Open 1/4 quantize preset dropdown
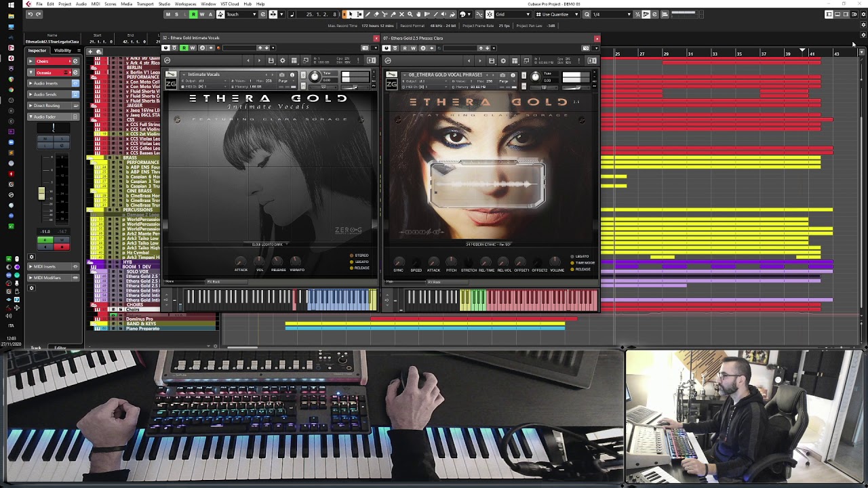This screenshot has height=488, width=868. pyautogui.click(x=612, y=14)
